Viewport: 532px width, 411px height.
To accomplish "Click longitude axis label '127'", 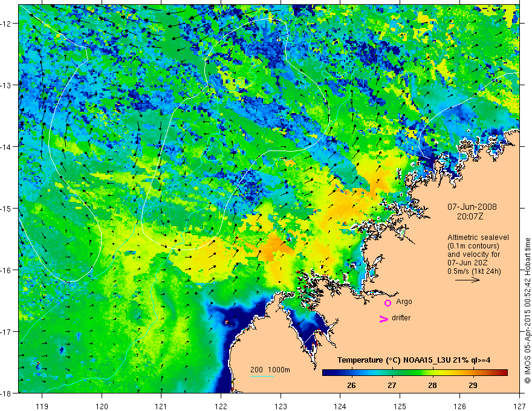I will click(519, 406).
